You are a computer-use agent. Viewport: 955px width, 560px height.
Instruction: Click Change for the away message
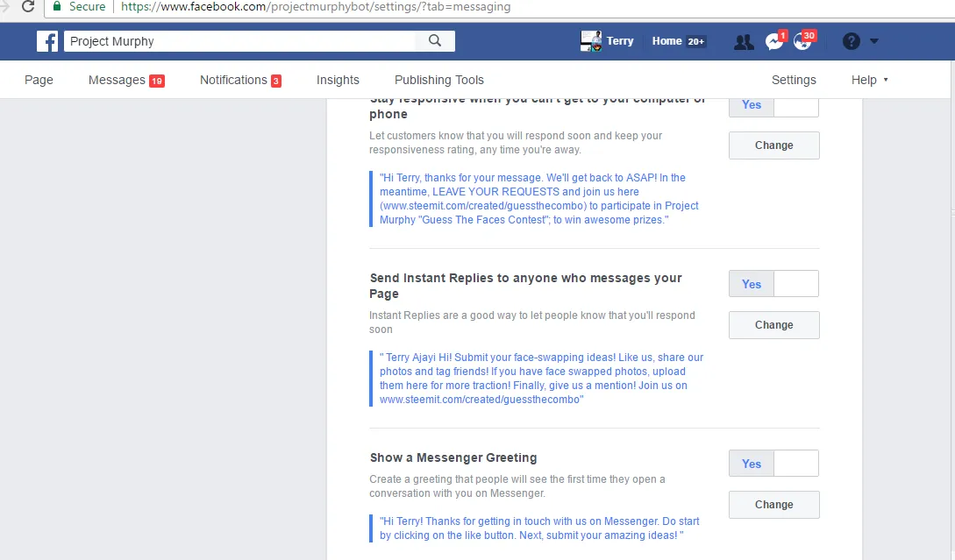[x=774, y=145]
